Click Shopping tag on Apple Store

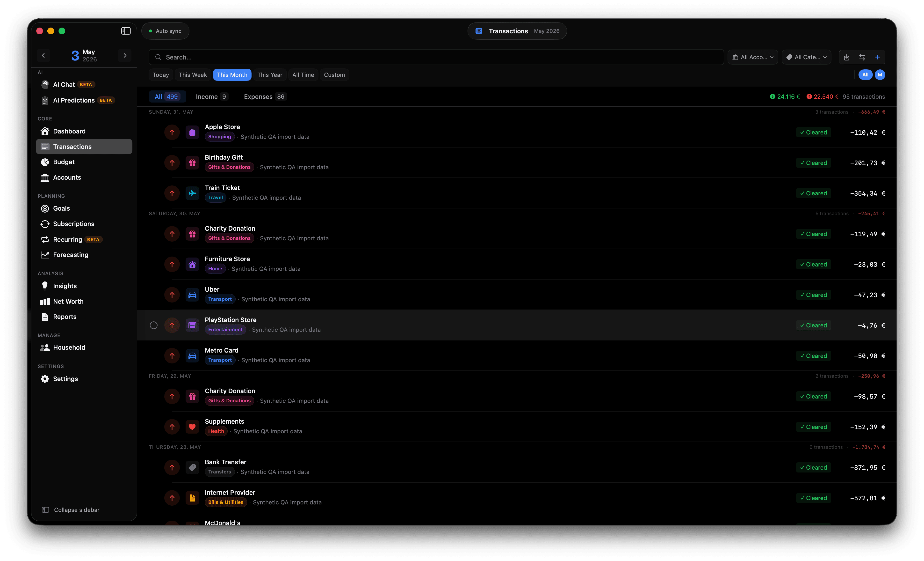coord(220,137)
